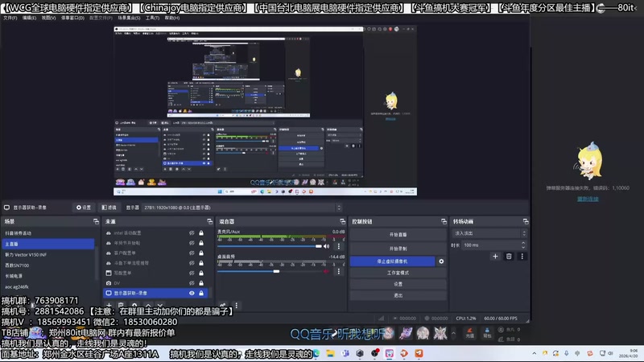Open 麦克风/Aux three-dot options menu
Image resolution: width=644 pixels, height=362 pixels.
tap(338, 246)
